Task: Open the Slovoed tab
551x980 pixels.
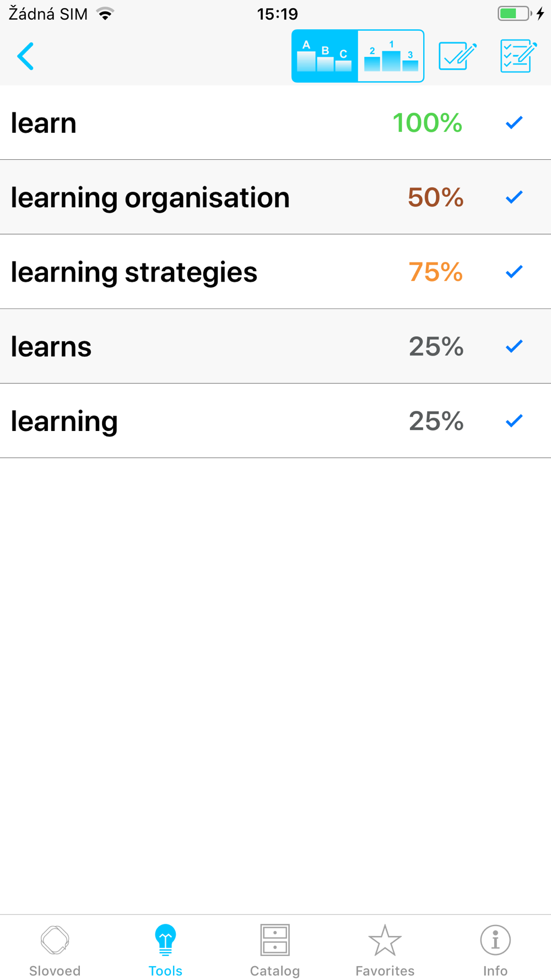Action: [x=55, y=950]
